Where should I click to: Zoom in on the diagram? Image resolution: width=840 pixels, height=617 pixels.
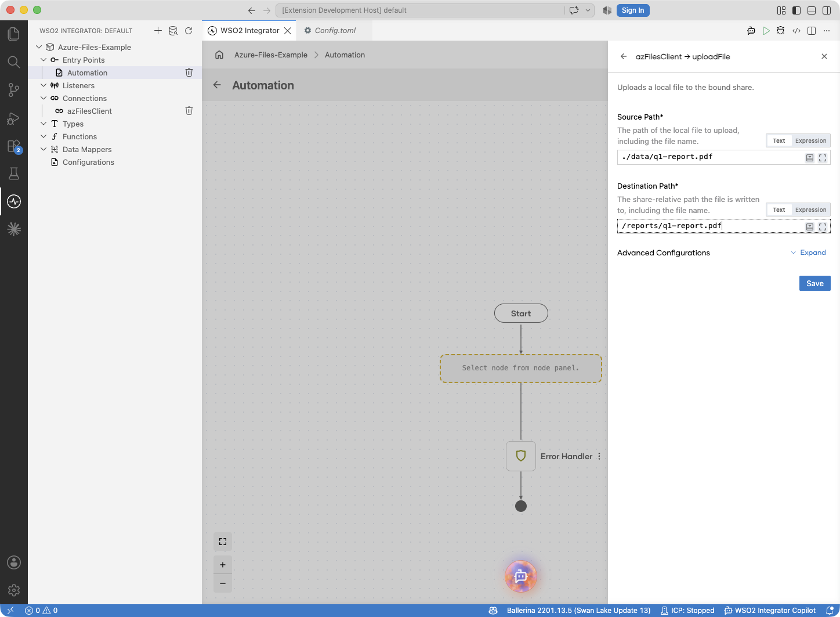[223, 565]
